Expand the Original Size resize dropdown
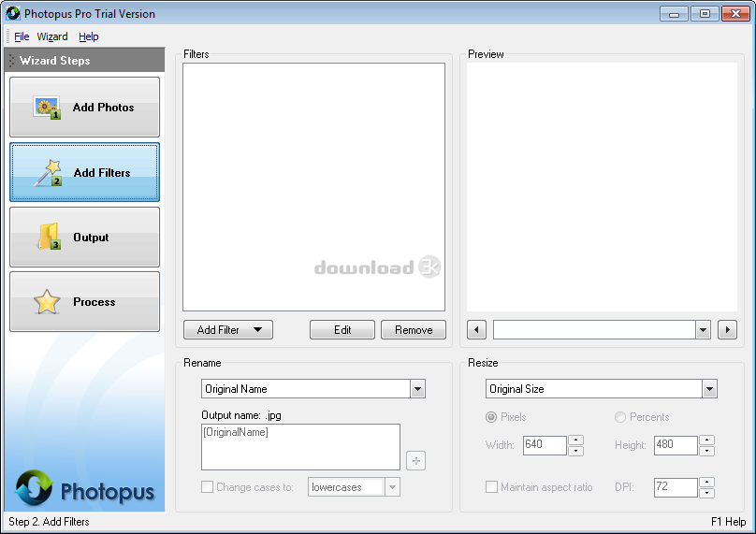The height and width of the screenshot is (534, 756). click(709, 389)
